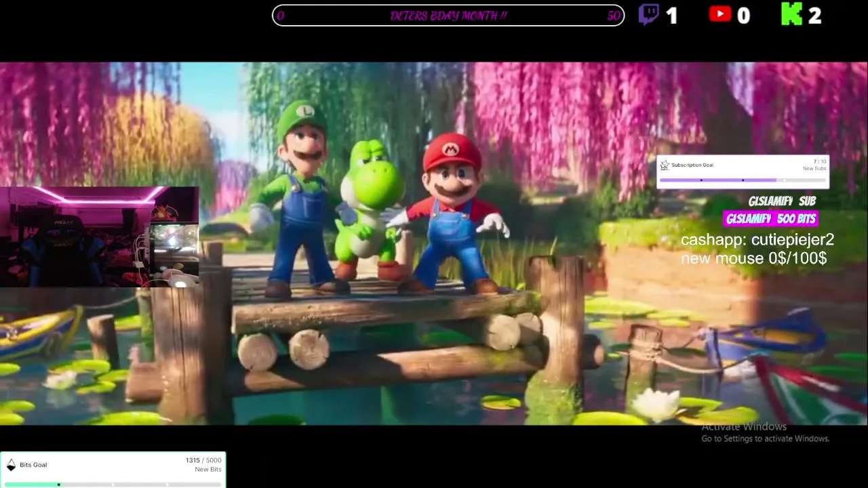Click the Bits Goal progress bar
Screen dimensions: 868x488
coord(113,485)
